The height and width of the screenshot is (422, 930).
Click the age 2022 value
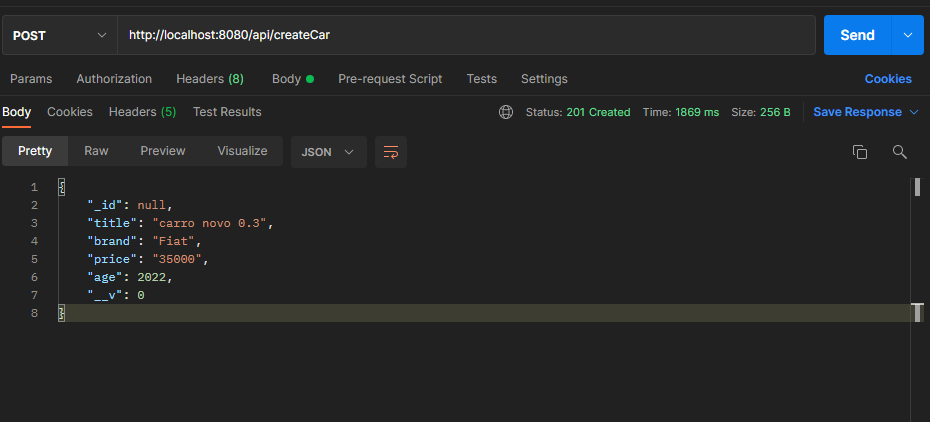coord(154,277)
